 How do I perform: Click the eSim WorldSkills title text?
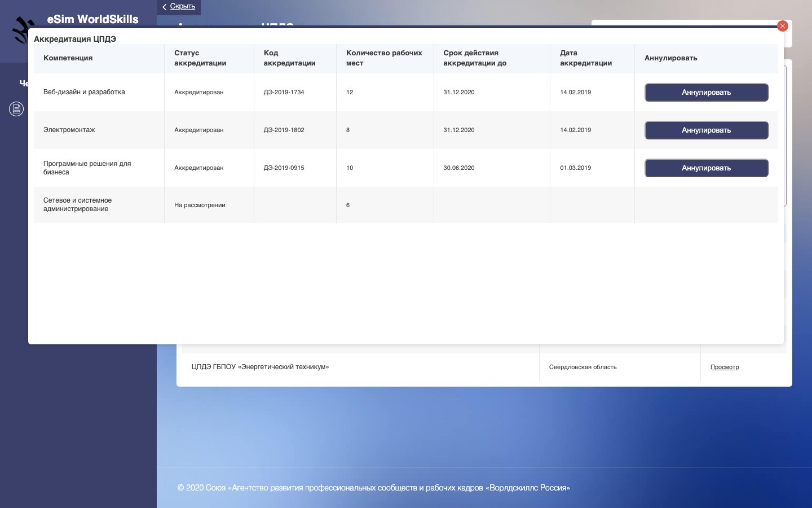click(x=92, y=19)
